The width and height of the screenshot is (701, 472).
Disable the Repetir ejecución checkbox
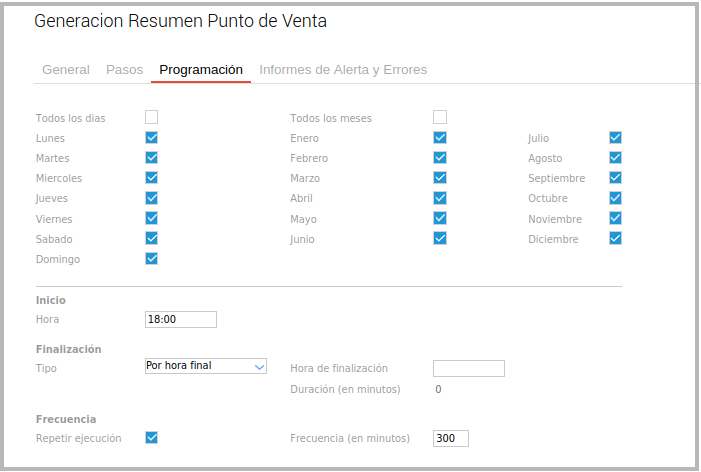tap(152, 437)
